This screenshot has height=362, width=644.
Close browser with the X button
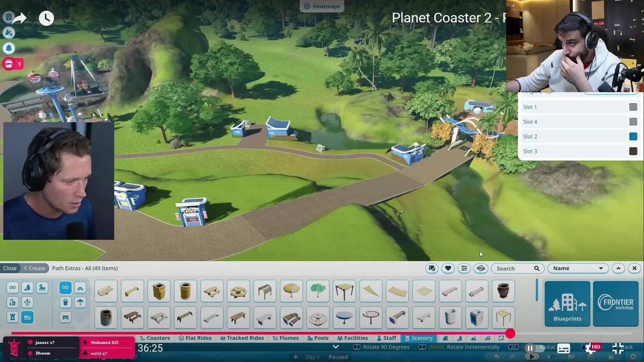[634, 268]
